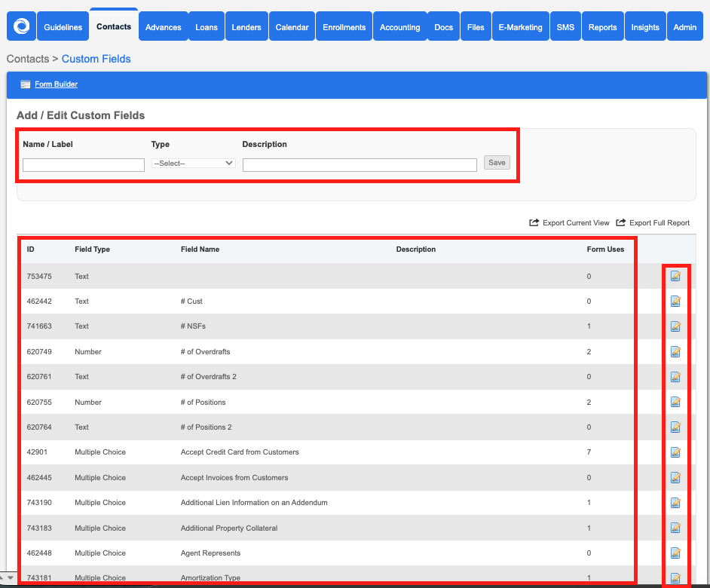Viewport: 710px width, 588px height.
Task: Go to the Enrollments tab
Action: tap(344, 27)
